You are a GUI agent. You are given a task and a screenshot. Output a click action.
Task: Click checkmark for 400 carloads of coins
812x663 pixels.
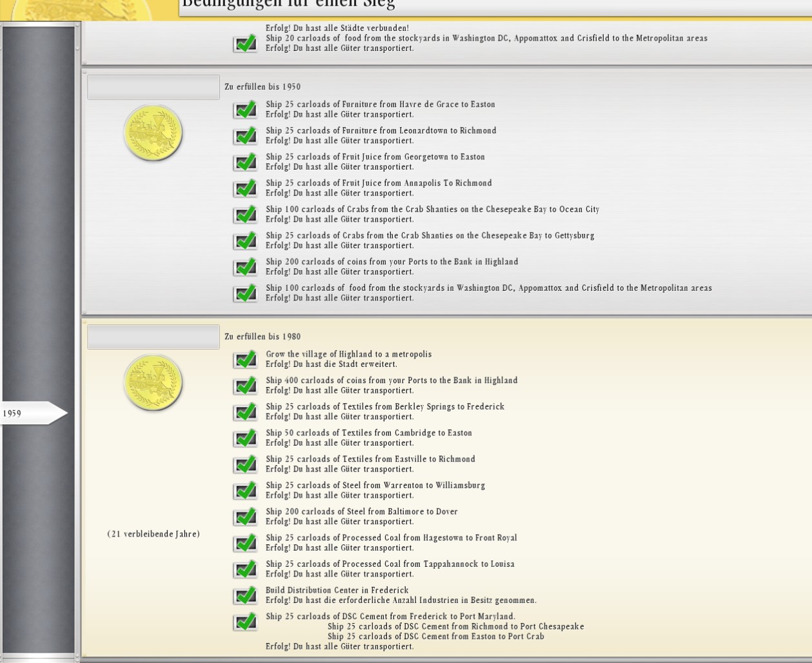click(245, 386)
